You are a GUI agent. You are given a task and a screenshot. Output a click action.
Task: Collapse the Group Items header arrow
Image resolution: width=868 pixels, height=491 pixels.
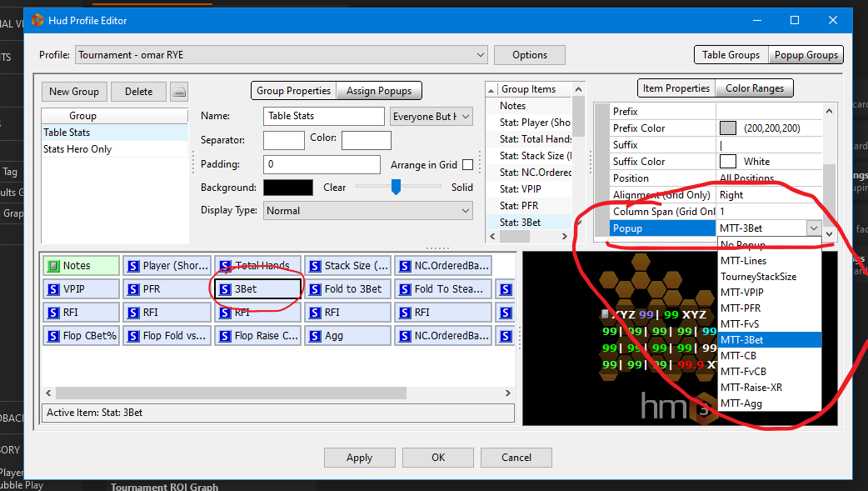tap(491, 90)
